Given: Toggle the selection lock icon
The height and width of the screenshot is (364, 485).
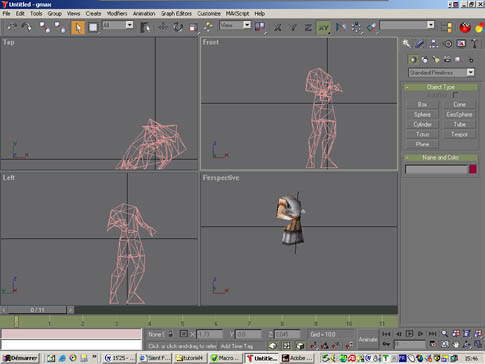Looking at the screenshot, I should point(171,334).
